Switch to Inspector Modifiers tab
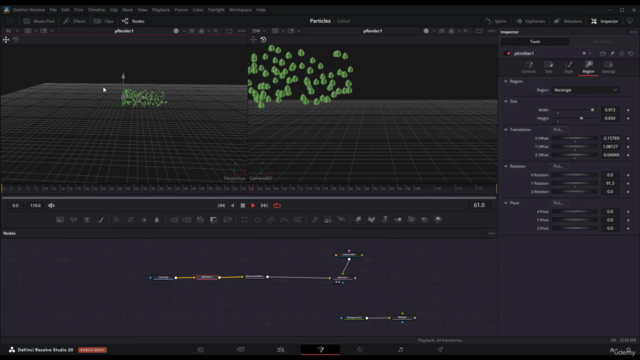This screenshot has width=640, height=360. tap(602, 42)
